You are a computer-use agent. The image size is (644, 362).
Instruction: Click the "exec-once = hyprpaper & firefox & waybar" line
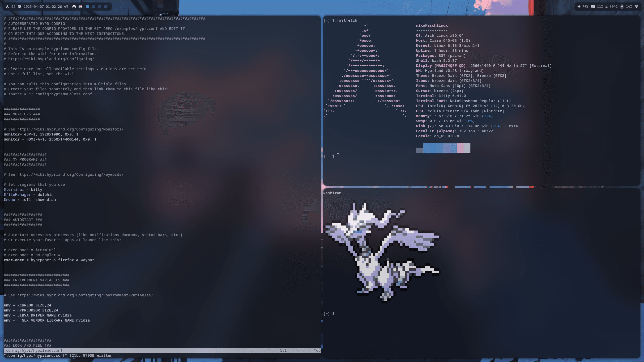pos(49,260)
